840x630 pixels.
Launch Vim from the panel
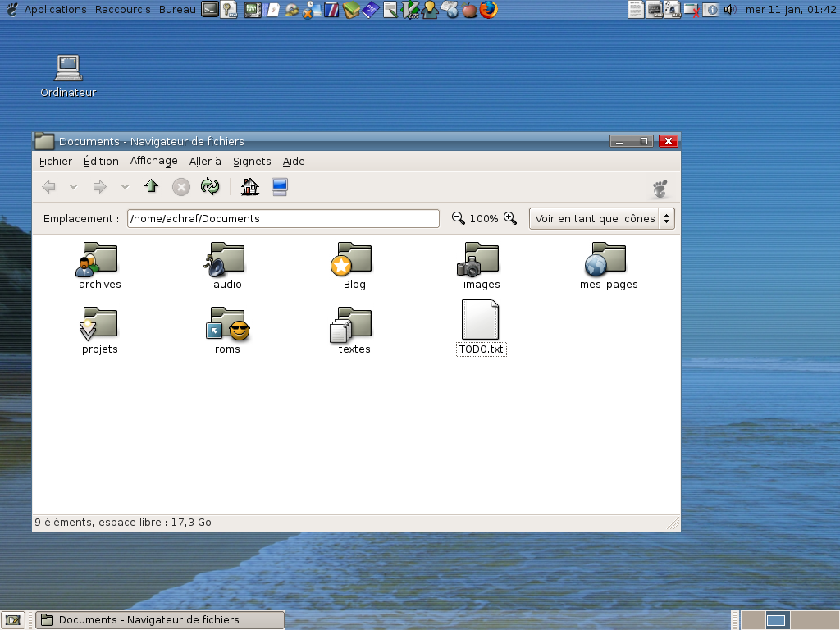point(410,10)
